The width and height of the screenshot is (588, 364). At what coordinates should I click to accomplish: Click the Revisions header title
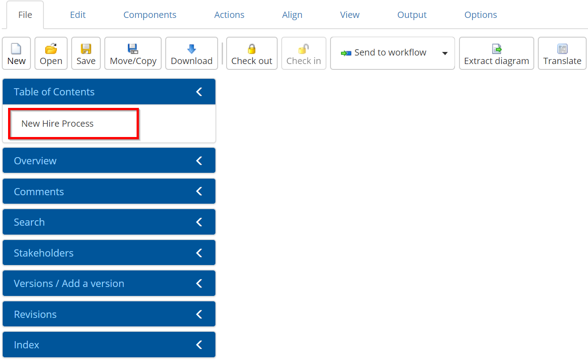point(35,314)
